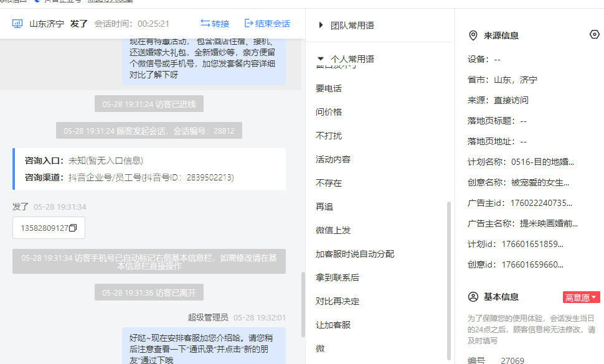Collapse the 个人常用语 section
Image resolution: width=604 pixels, height=364 pixels.
click(x=321, y=59)
